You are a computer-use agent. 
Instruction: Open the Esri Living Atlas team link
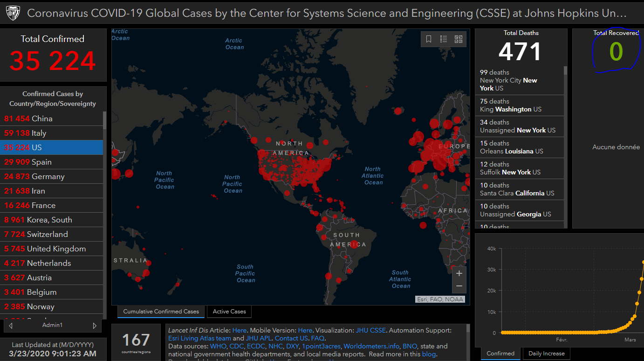(x=199, y=338)
